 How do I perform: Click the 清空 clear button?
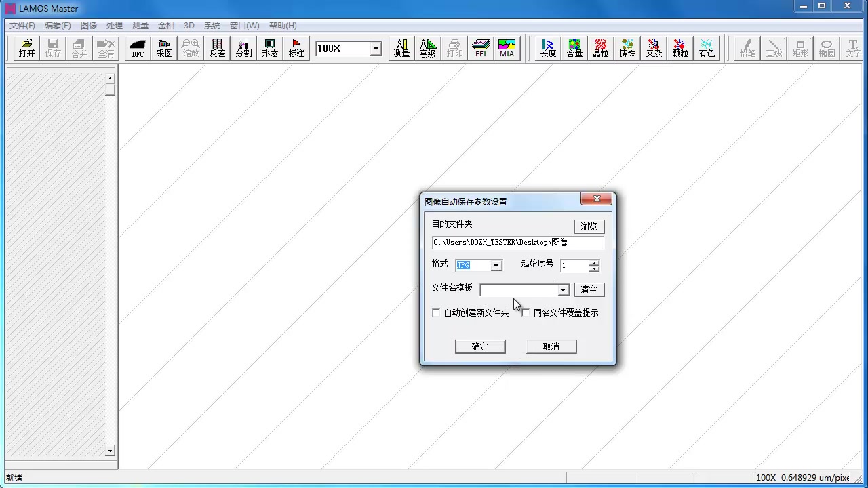pos(589,289)
